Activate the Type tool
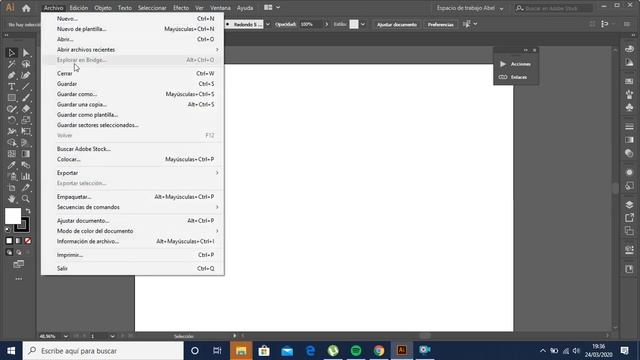 tap(11, 87)
